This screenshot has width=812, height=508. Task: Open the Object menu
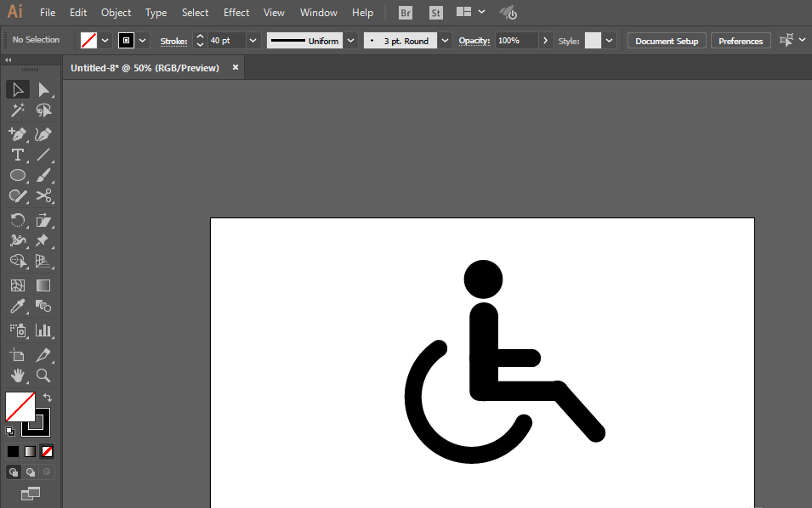point(116,13)
